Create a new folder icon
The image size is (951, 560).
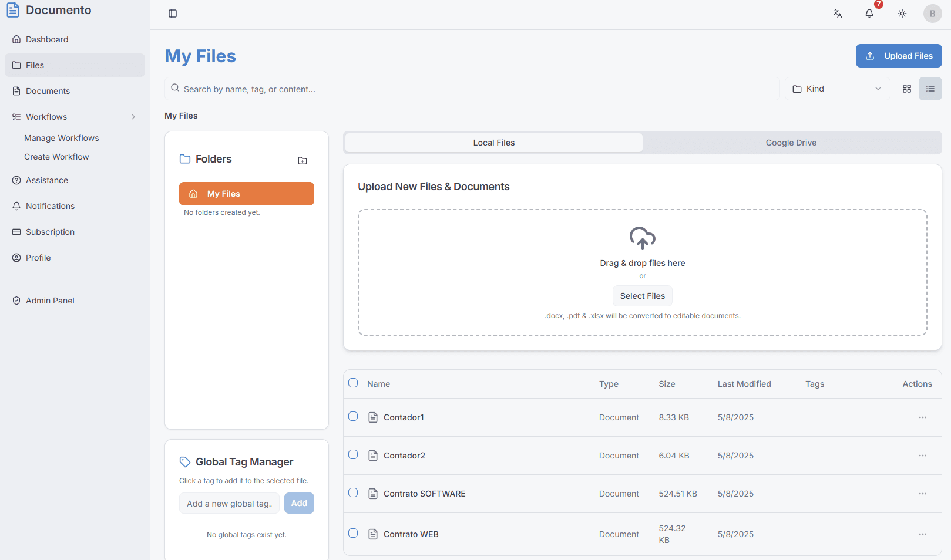(303, 160)
